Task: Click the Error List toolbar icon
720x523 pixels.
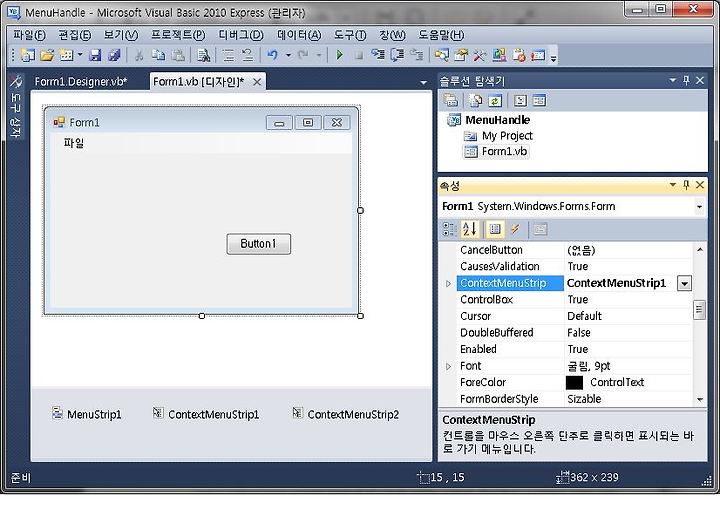Action: pos(519,56)
